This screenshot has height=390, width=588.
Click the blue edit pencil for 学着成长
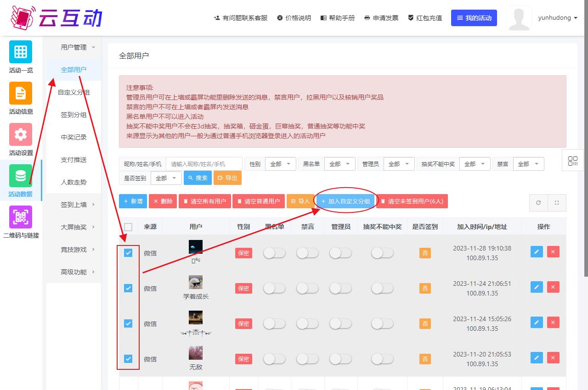coord(537,287)
